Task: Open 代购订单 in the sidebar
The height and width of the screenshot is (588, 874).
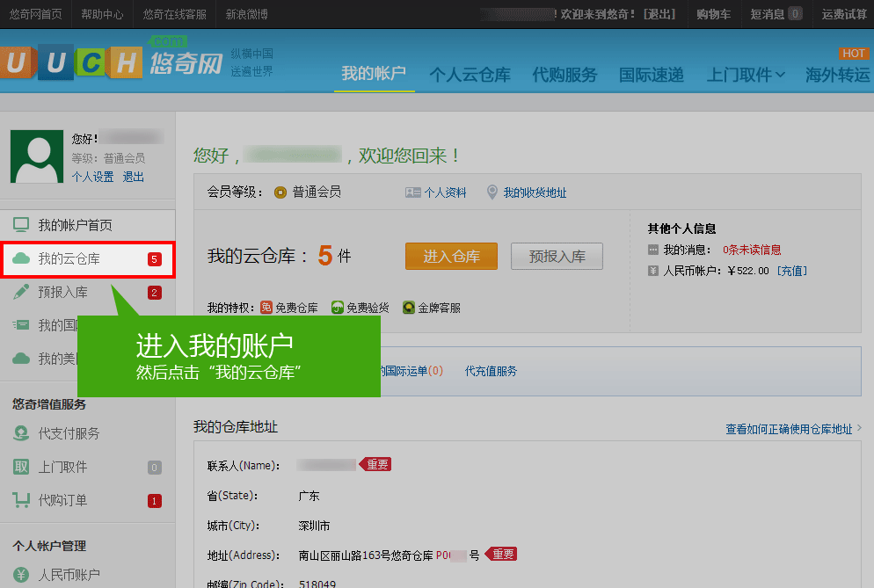Action: (x=62, y=500)
